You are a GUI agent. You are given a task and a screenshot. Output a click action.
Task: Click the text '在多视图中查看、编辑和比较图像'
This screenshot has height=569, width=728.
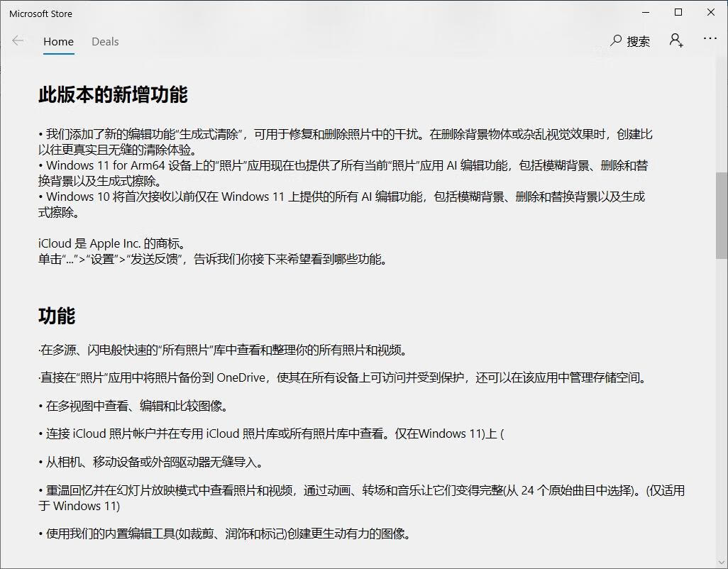coord(133,406)
